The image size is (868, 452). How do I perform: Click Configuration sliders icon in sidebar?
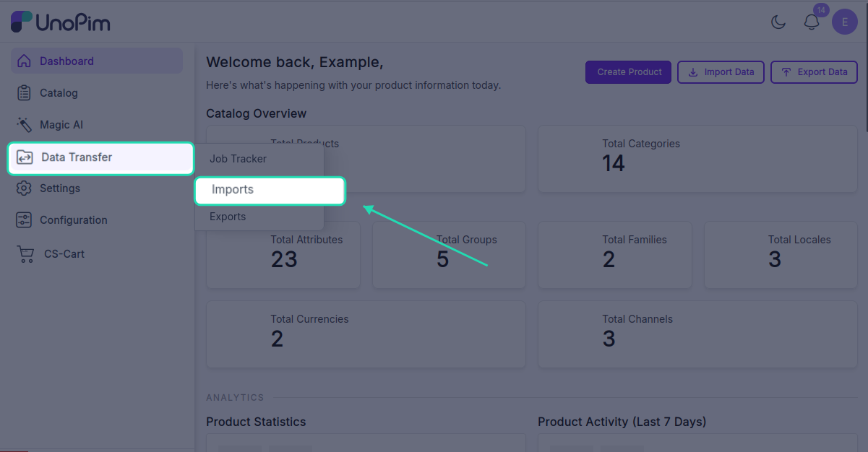(25, 220)
